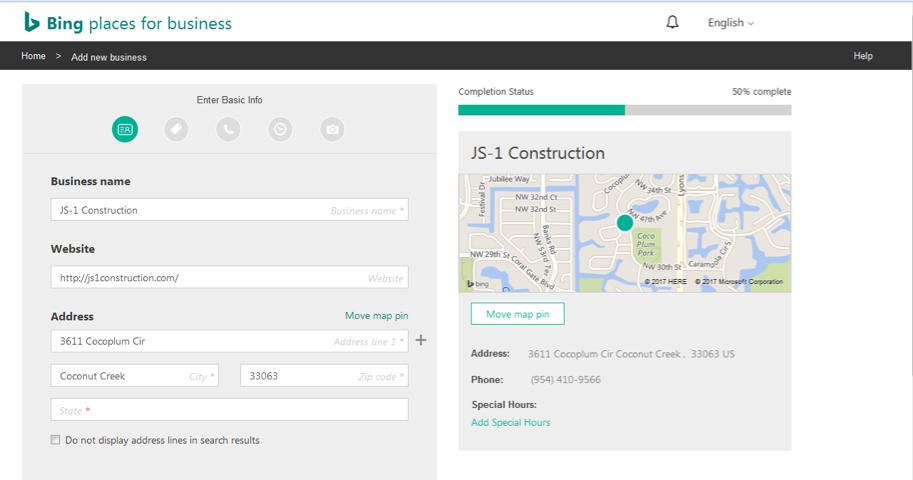Click the Address line 1 field
913x480 pixels.
coord(229,341)
